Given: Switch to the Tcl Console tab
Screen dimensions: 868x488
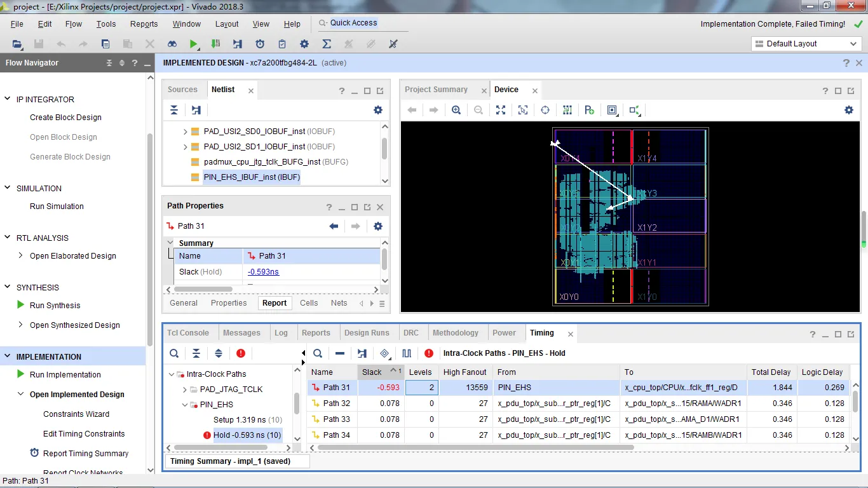Looking at the screenshot, I should click(188, 333).
